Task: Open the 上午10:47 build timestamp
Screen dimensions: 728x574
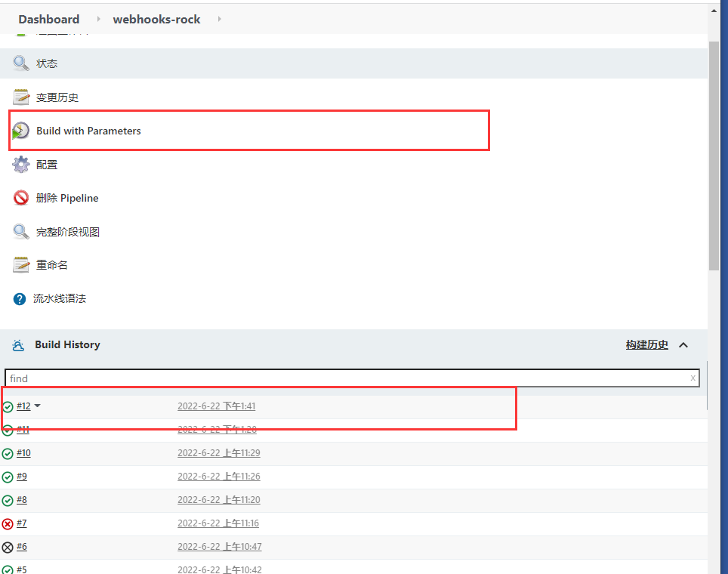Action: click(x=220, y=547)
